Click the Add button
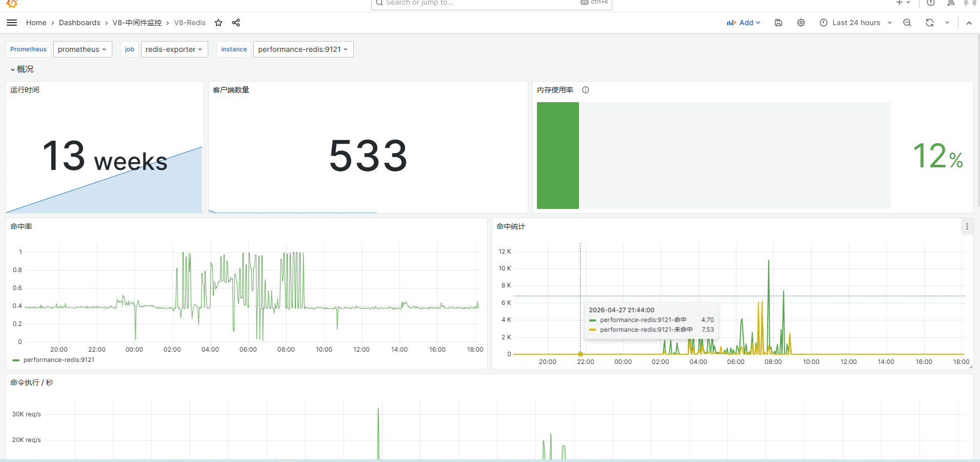Viewport: 980px width, 462px height. point(744,23)
